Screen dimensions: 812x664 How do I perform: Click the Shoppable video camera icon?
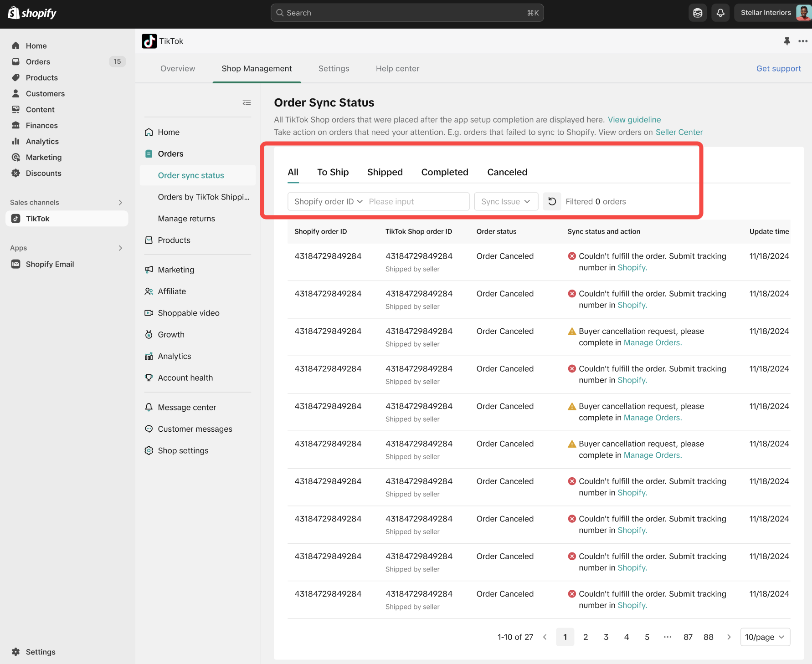tap(149, 313)
